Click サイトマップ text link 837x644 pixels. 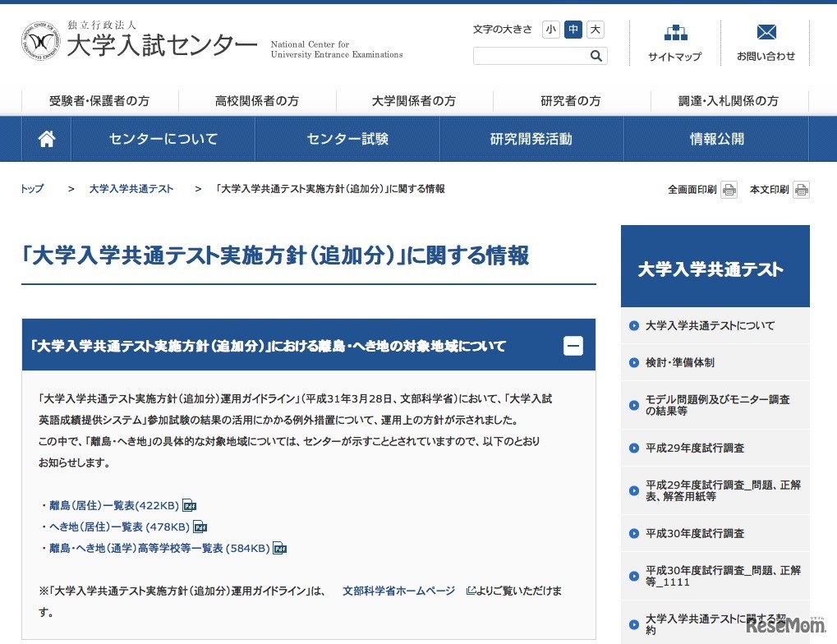(x=675, y=56)
